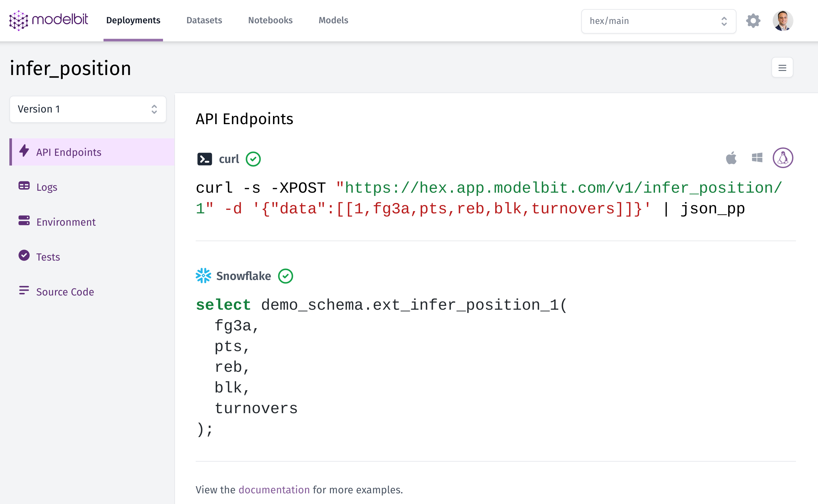Select the Apple macOS platform icon
818x504 pixels.
(x=731, y=158)
